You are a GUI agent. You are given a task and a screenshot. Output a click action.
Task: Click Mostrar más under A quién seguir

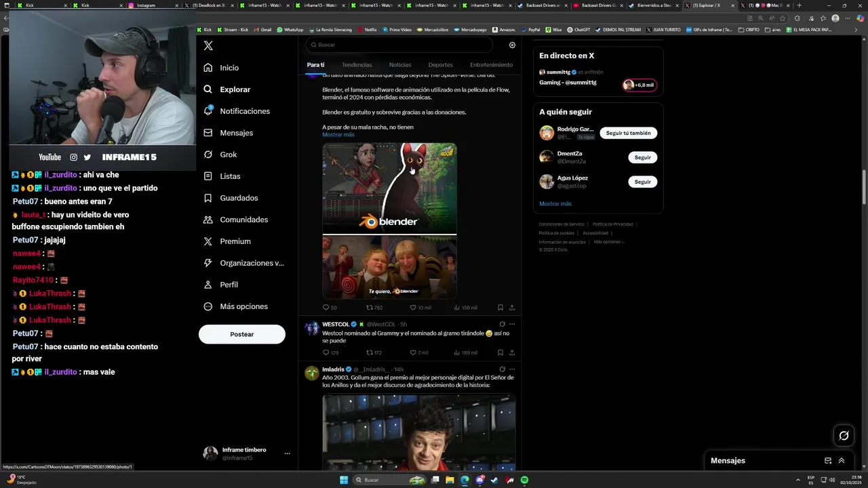coord(555,204)
